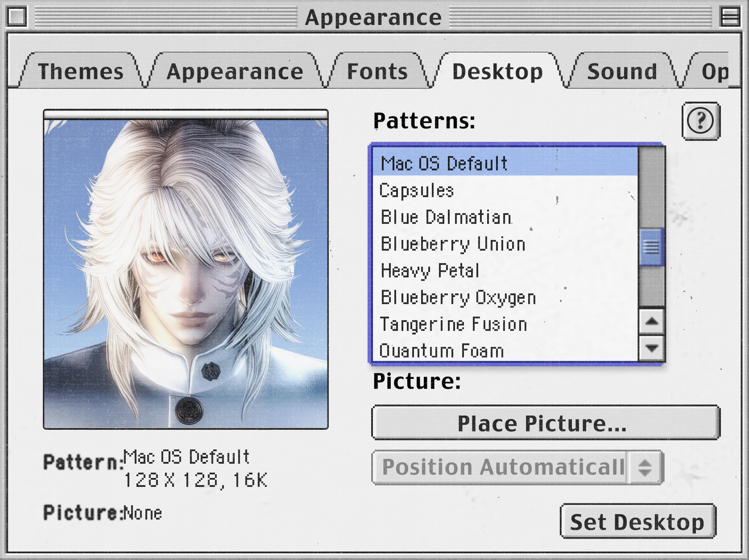Pick the Blue Dalmatian pattern
Image resolution: width=749 pixels, height=560 pixels.
pos(505,217)
